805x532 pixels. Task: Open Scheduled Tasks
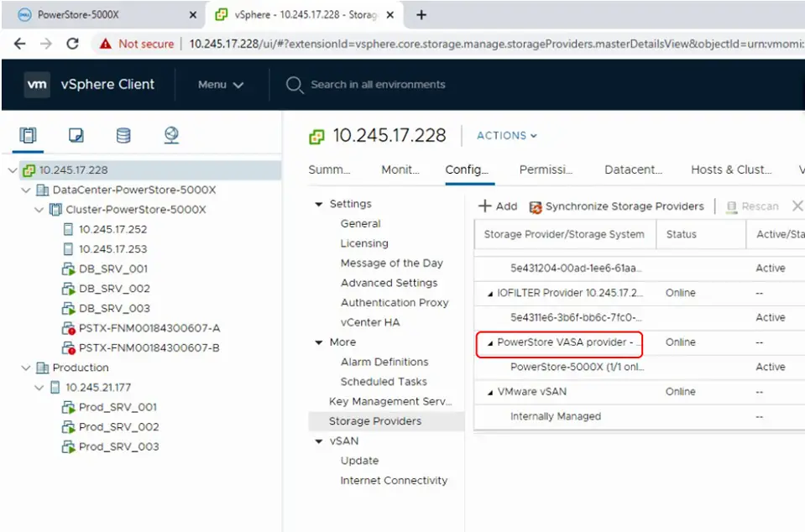(x=384, y=382)
